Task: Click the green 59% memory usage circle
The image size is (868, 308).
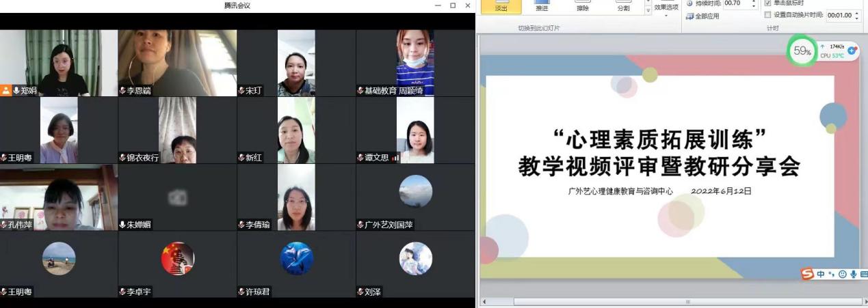Action: click(x=802, y=51)
